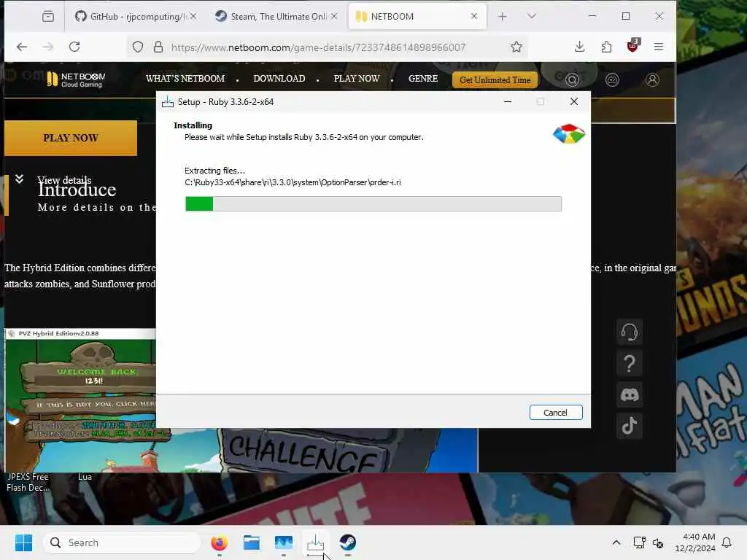Viewport: 747px width, 560px height.
Task: Close the Ruby Setup dialog
Action: (574, 101)
